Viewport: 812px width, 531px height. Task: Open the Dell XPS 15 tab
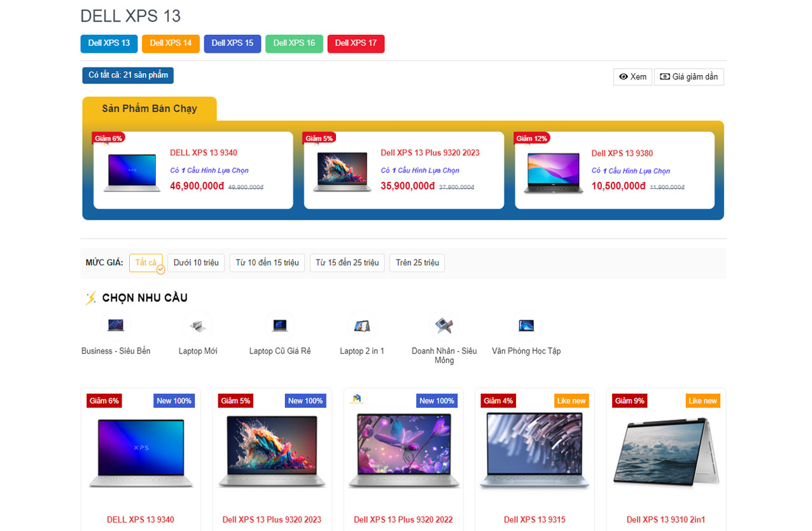[x=232, y=43]
